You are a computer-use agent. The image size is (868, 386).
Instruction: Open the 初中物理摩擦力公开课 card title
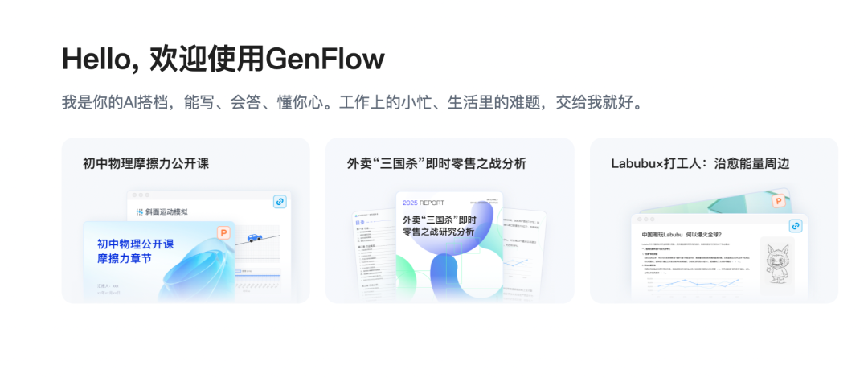coord(146,163)
